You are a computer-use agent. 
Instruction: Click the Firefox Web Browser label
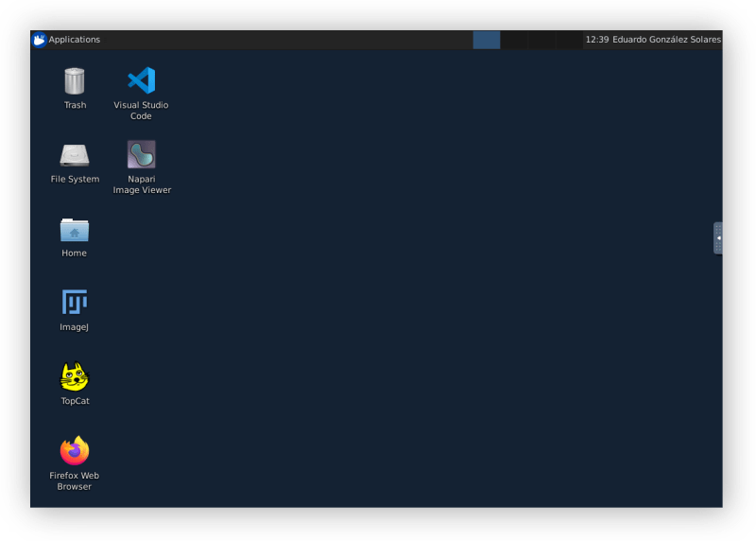click(75, 480)
